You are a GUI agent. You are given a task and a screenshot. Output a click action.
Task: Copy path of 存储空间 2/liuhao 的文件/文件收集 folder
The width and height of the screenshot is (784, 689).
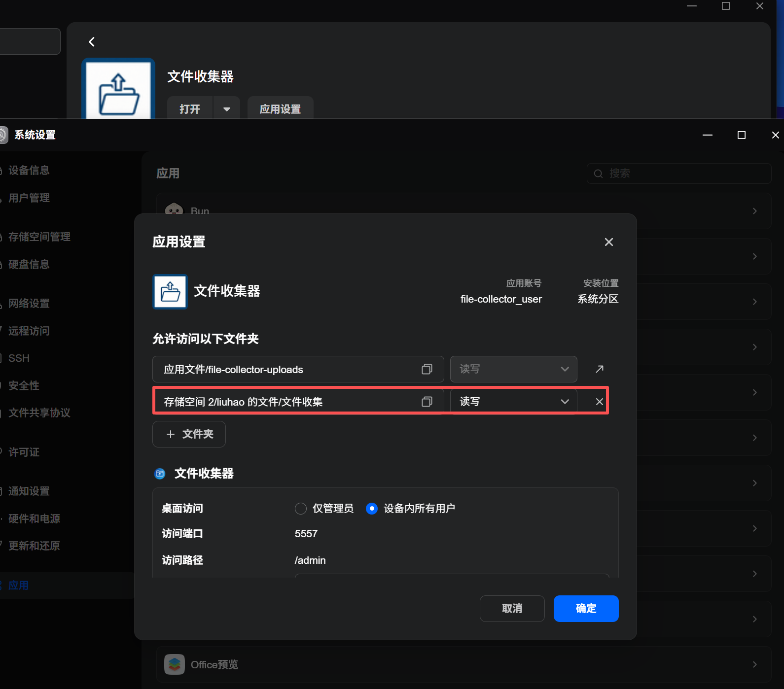click(x=427, y=402)
